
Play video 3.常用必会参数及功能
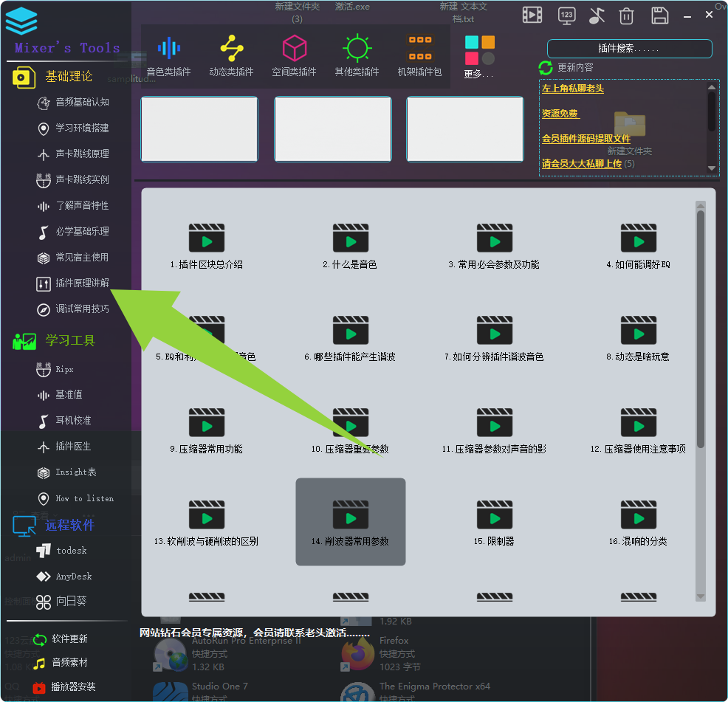click(495, 247)
